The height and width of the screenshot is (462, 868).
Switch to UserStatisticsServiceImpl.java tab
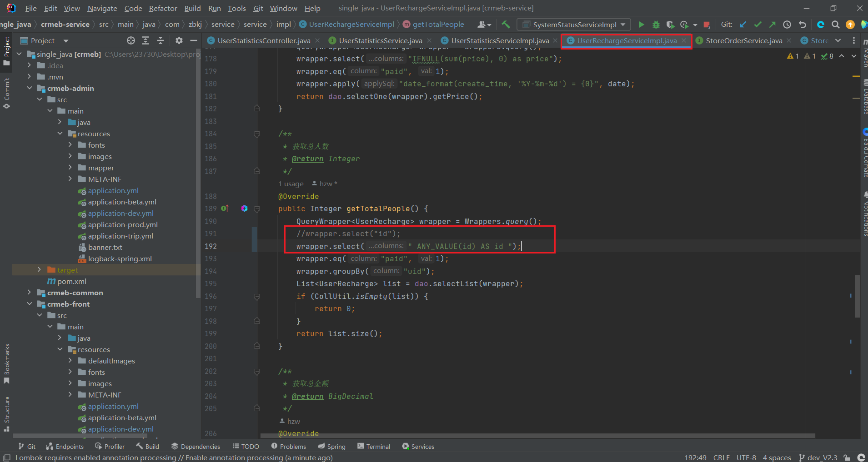(x=500, y=40)
